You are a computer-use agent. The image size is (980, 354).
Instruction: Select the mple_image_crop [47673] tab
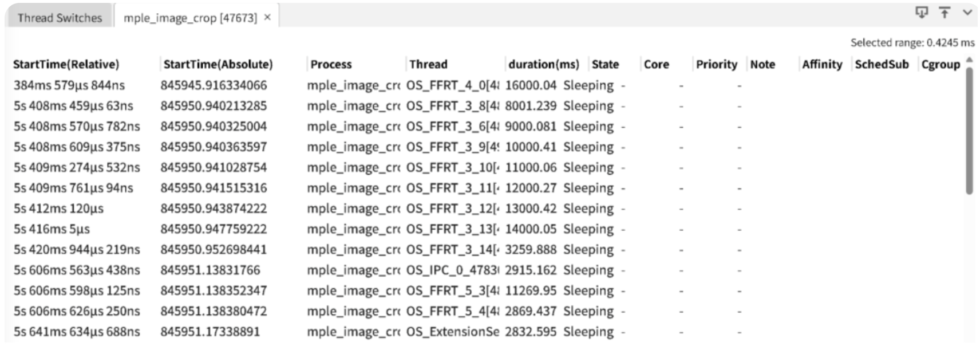pos(190,18)
